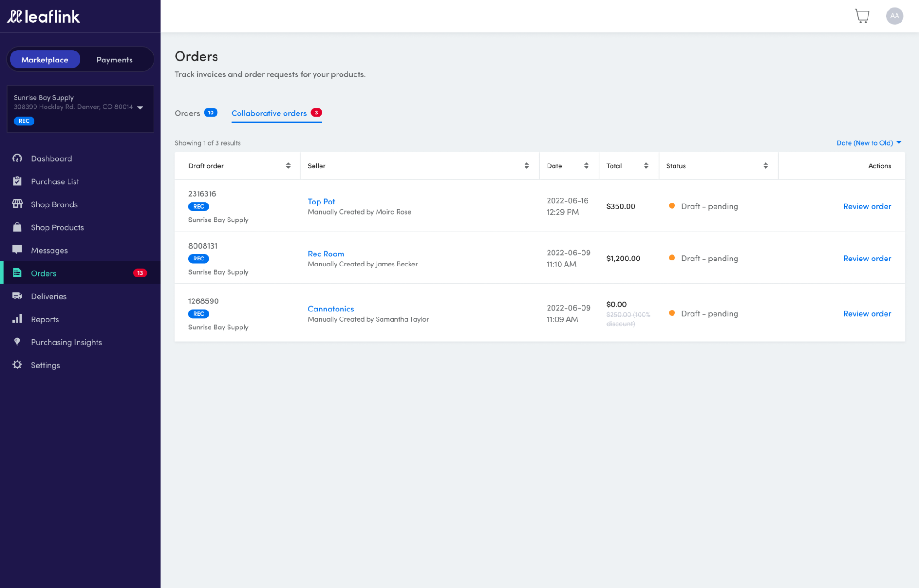The height and width of the screenshot is (588, 919).
Task: Open the Top Pot seller link
Action: click(321, 202)
